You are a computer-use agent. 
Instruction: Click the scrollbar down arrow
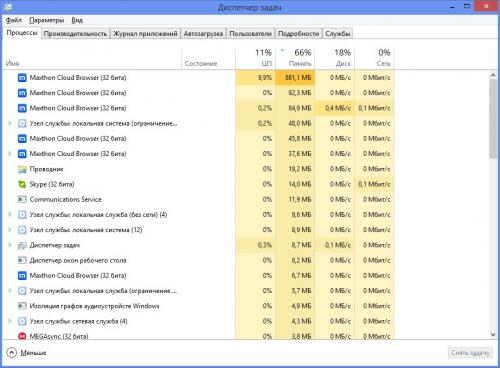tap(493, 334)
